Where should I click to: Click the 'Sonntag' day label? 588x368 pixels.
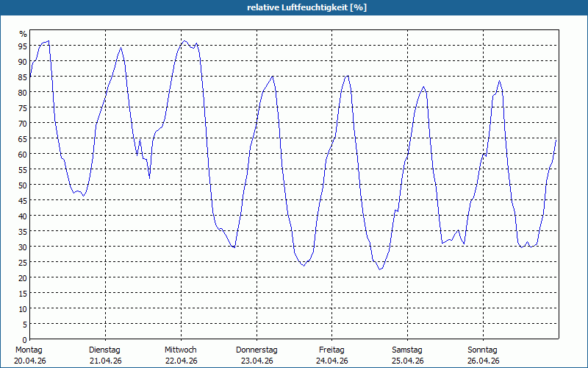tap(482, 350)
